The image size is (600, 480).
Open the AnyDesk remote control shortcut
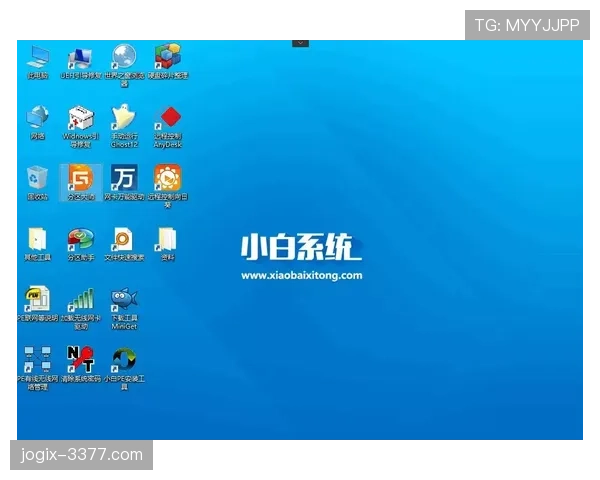(168, 127)
